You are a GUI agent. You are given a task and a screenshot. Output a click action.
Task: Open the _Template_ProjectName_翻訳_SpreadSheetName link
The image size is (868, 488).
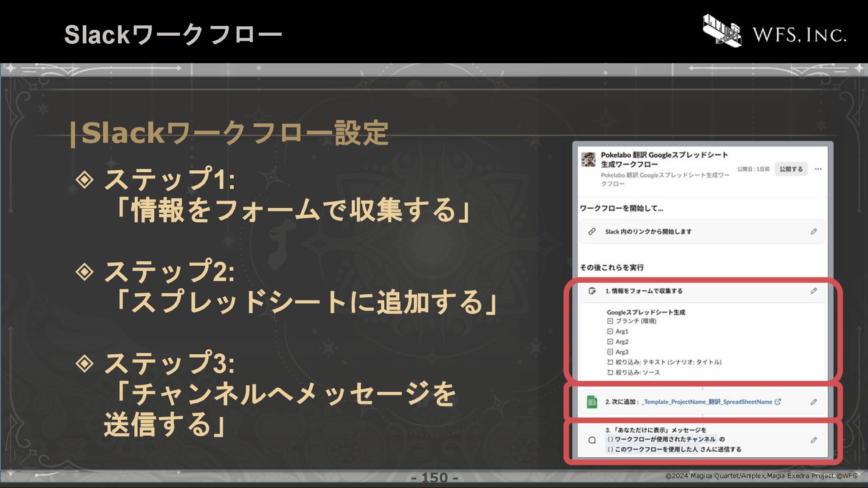point(707,402)
